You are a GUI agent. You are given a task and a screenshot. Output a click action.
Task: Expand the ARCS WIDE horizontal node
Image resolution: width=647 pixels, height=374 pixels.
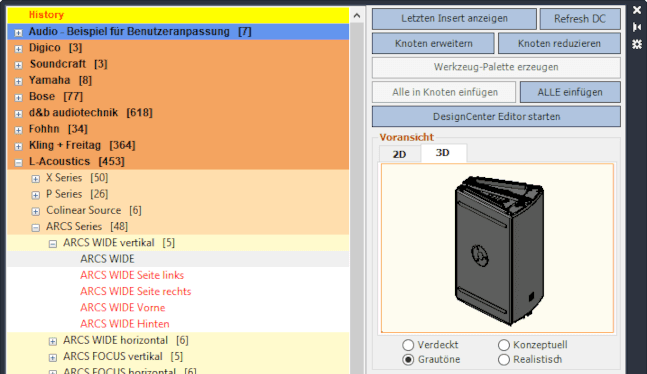pyautogui.click(x=53, y=341)
